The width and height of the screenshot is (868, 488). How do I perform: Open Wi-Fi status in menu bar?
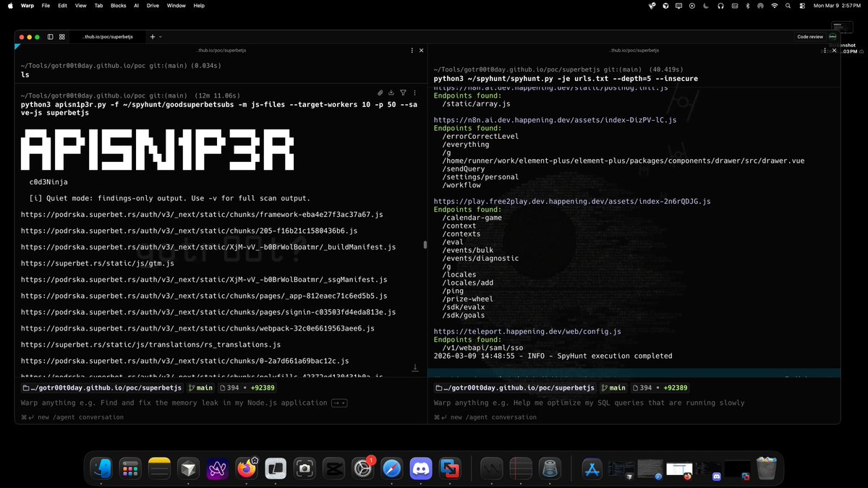click(x=775, y=5)
